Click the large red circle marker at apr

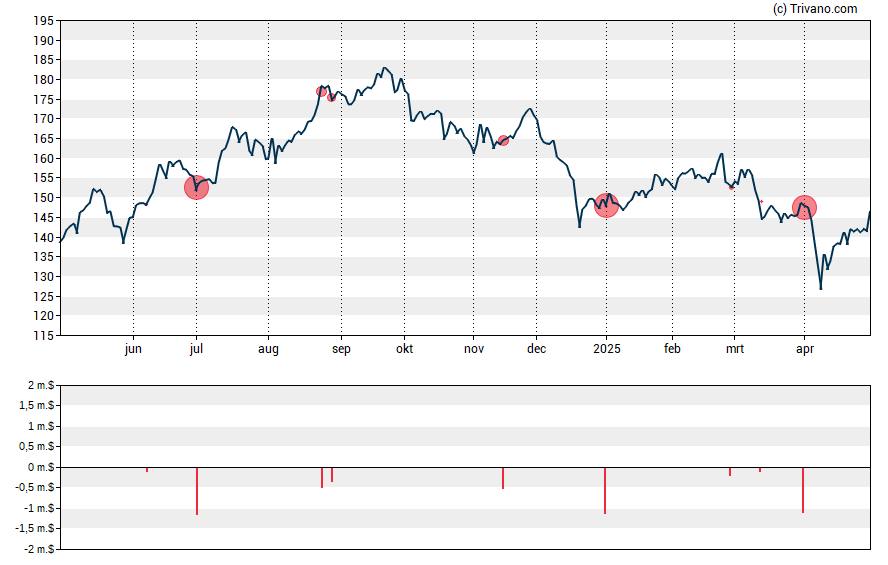click(x=804, y=207)
